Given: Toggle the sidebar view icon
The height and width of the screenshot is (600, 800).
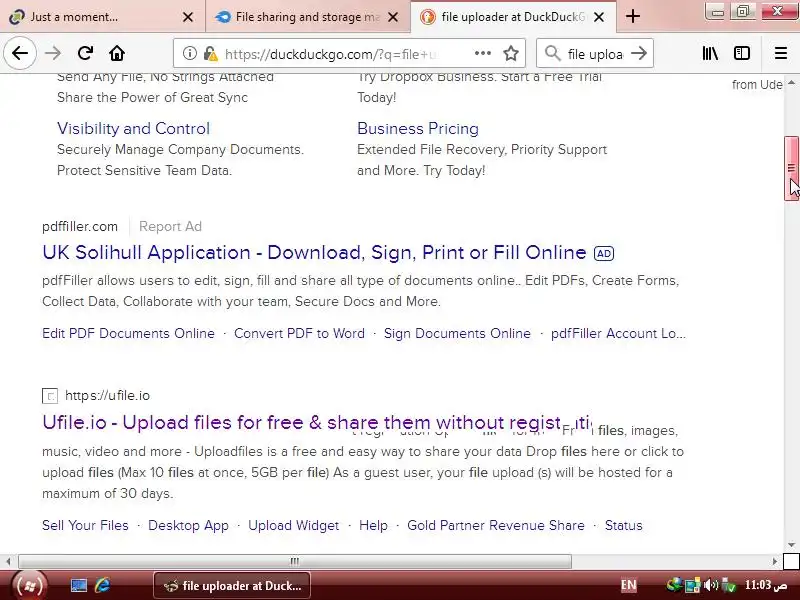Looking at the screenshot, I should (x=742, y=53).
